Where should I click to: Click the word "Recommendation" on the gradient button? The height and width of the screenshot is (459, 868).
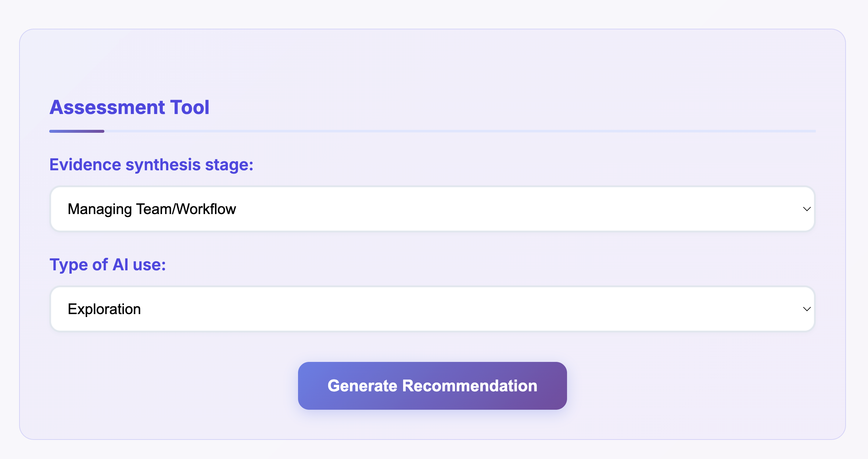pos(470,386)
